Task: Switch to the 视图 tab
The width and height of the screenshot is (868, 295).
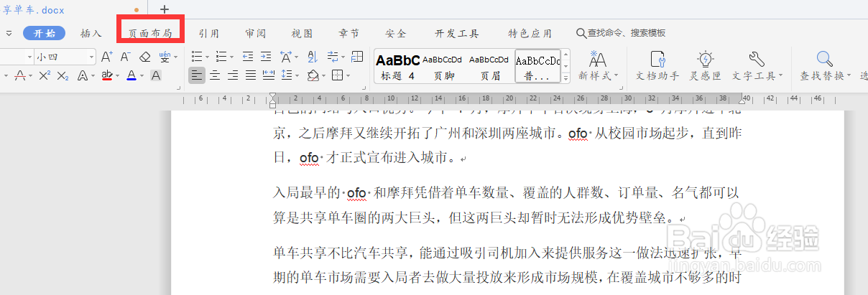Action: (x=303, y=33)
